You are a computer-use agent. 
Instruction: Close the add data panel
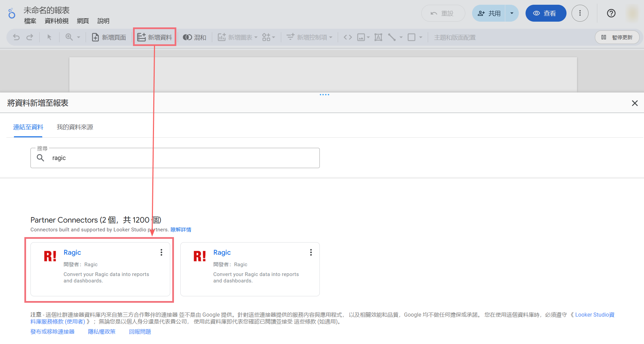coord(635,103)
